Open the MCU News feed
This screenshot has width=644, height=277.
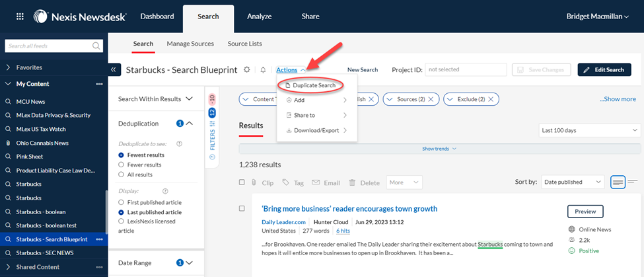point(30,102)
